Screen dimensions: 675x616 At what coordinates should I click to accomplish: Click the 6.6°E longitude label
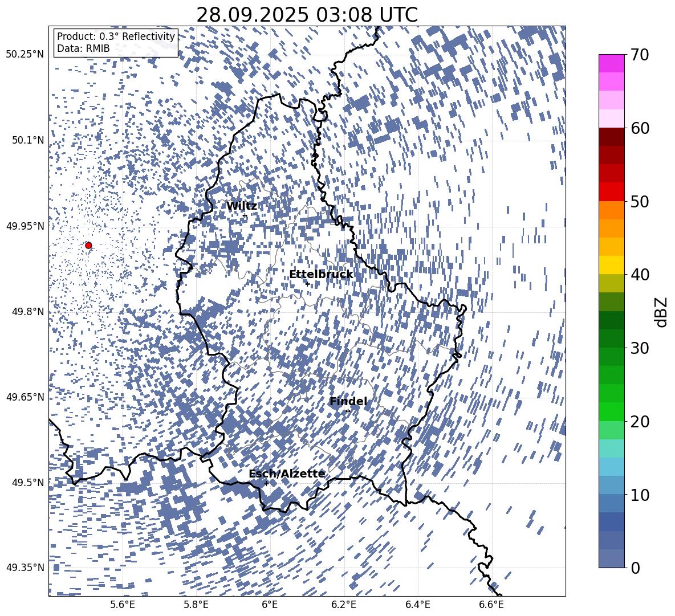coord(491,605)
